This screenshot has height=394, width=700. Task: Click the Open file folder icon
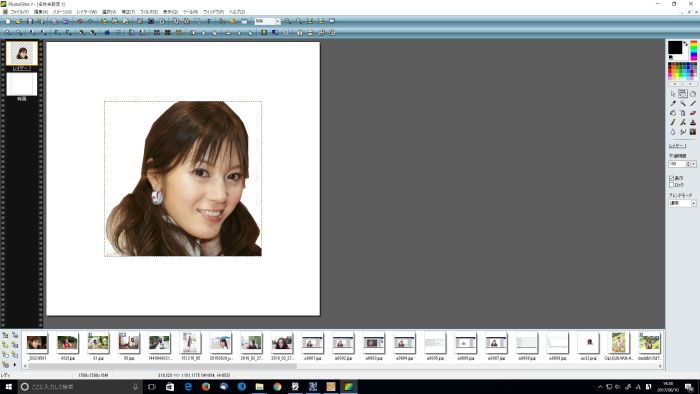(19, 21)
